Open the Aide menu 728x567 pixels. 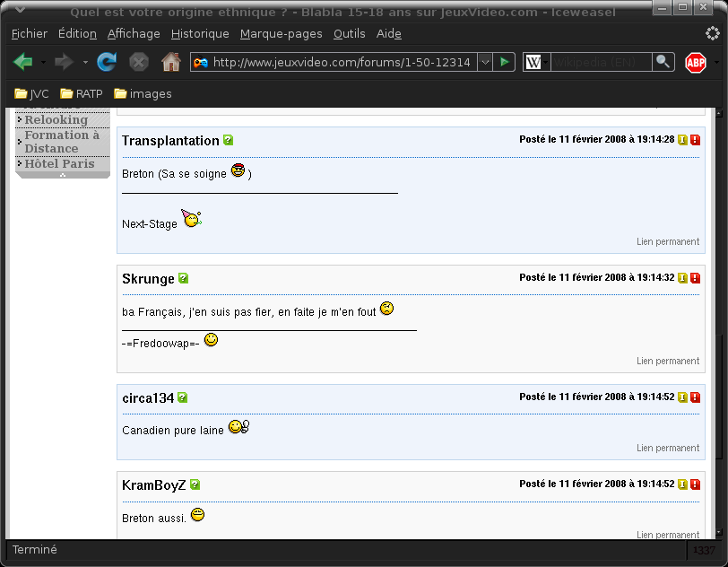point(388,33)
